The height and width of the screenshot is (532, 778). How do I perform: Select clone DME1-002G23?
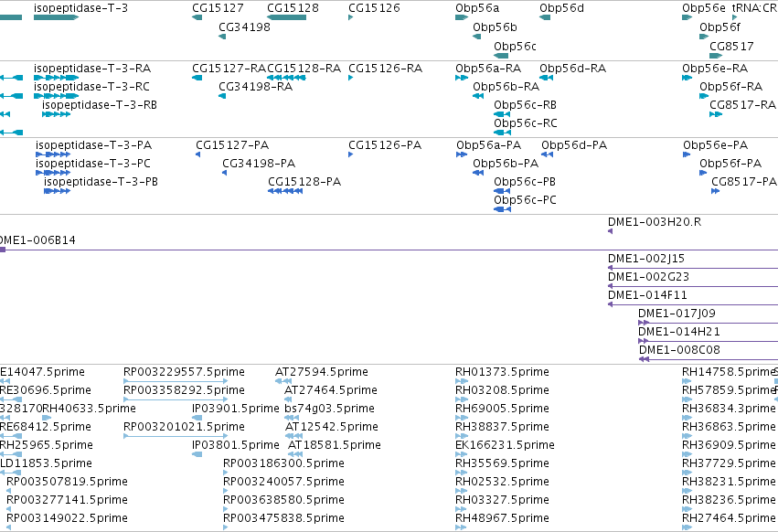tap(648, 277)
